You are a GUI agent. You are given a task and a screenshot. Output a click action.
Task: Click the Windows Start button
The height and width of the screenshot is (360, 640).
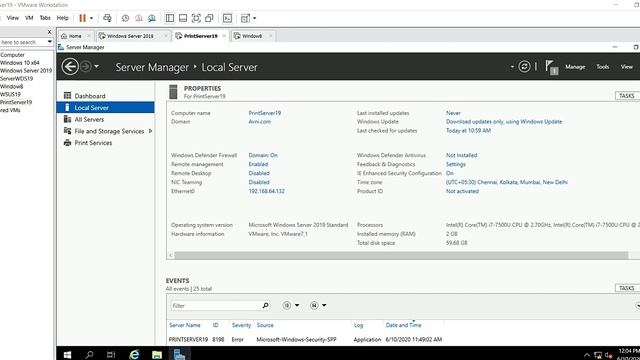pyautogui.click(x=67, y=354)
